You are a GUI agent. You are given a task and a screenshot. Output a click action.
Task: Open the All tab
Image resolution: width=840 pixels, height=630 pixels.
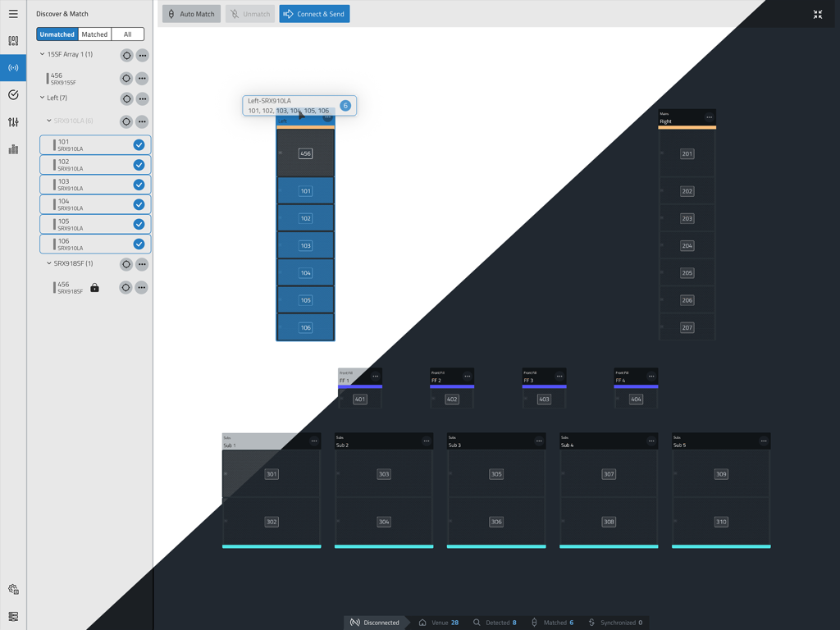(x=128, y=34)
